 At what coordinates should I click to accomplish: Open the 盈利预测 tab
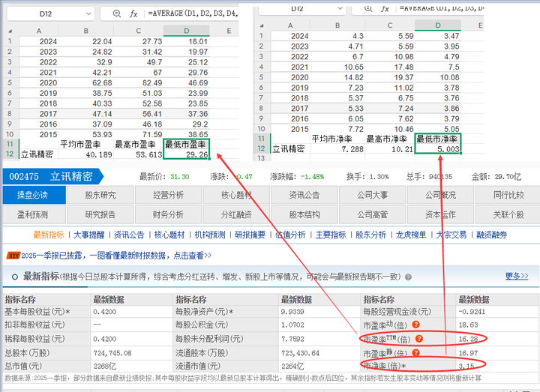pos(32,215)
